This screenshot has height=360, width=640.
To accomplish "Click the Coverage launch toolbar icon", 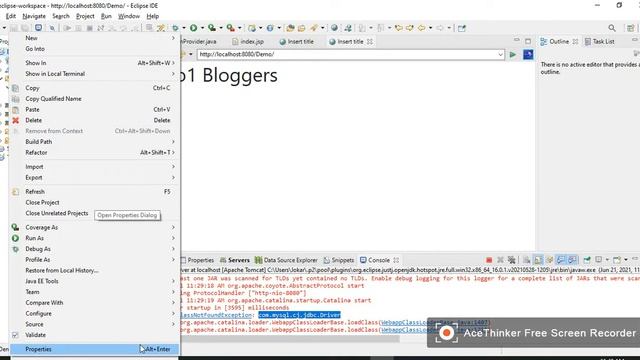I will (x=211, y=28).
